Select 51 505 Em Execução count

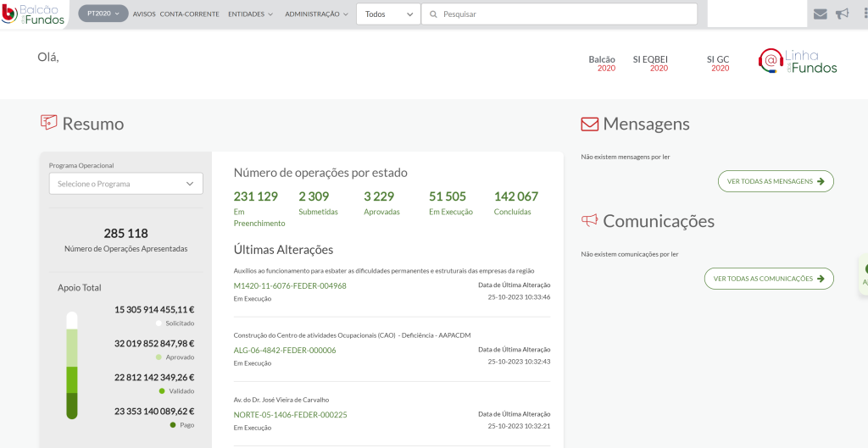(451, 203)
